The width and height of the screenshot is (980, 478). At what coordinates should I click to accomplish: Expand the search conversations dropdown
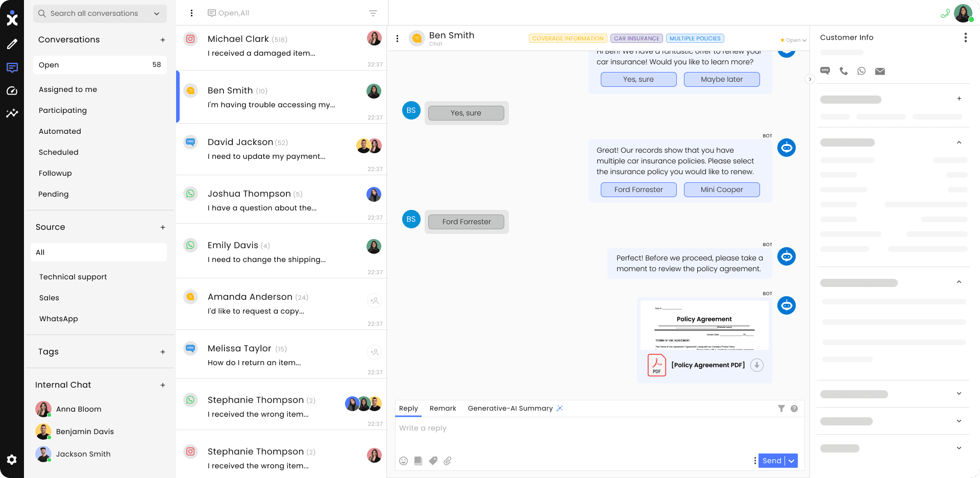157,14
